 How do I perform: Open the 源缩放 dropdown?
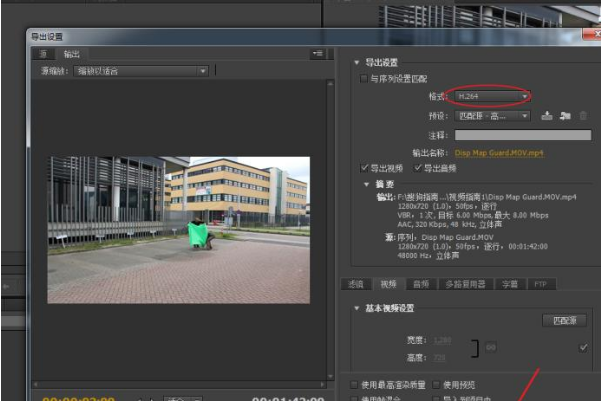pos(141,71)
